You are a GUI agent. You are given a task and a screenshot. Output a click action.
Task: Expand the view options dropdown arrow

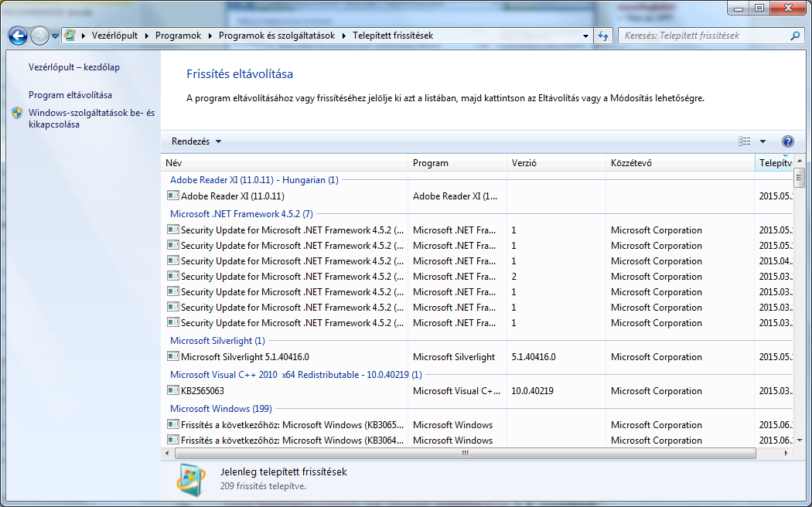coord(763,141)
